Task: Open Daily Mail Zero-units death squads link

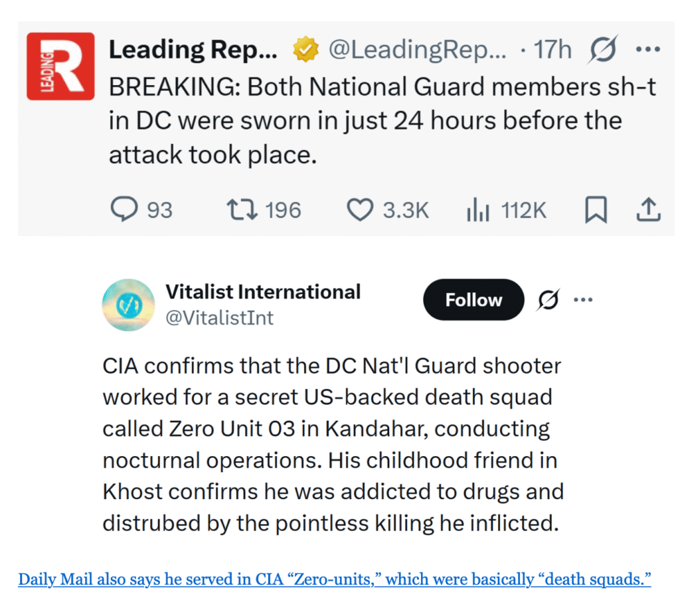Action: [334, 579]
